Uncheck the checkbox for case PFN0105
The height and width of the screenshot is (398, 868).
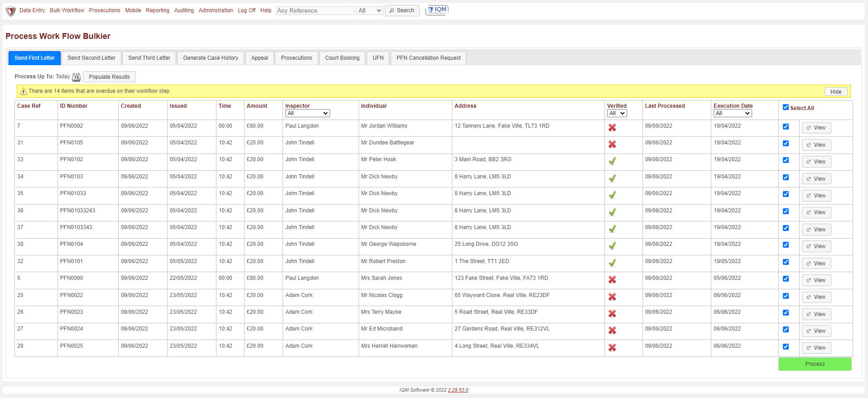coord(786,144)
